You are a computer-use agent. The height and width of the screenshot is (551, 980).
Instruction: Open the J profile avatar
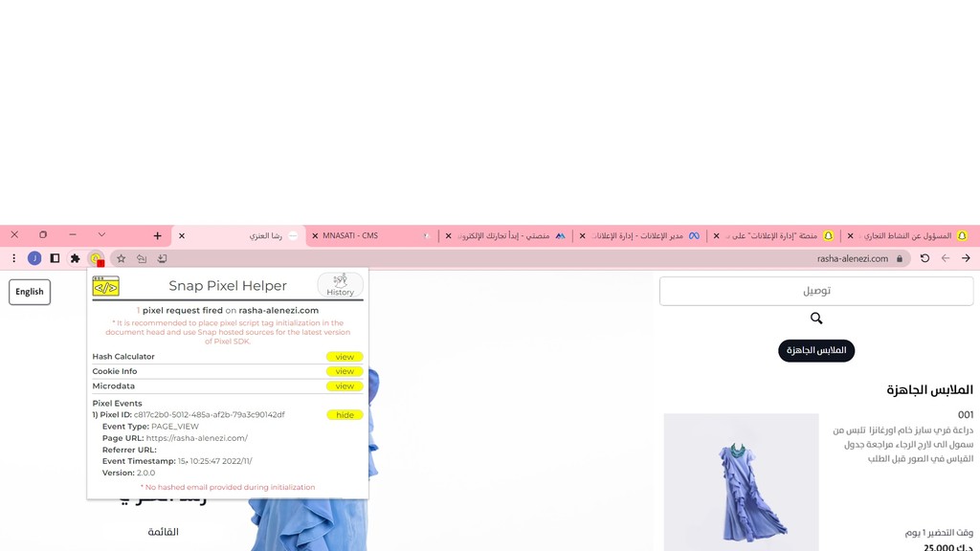click(x=34, y=258)
